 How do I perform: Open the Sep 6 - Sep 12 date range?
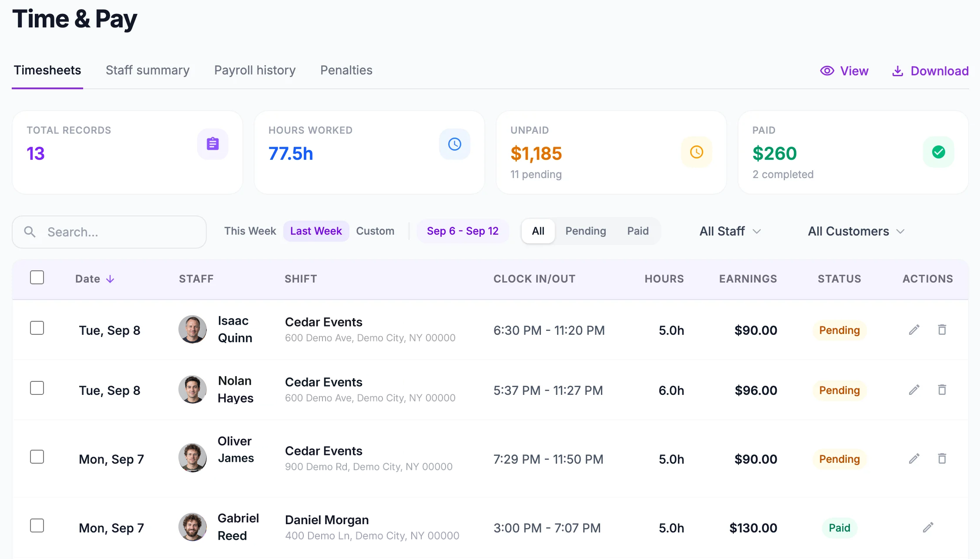(463, 231)
